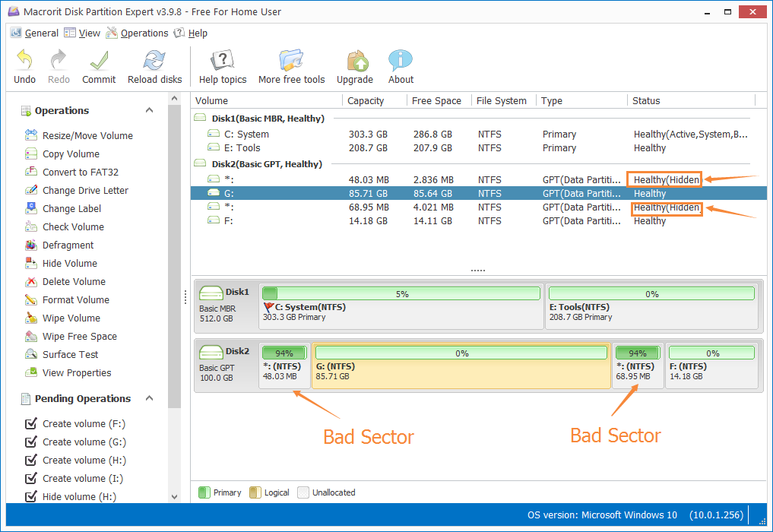Image resolution: width=773 pixels, height=532 pixels.
Task: Select the G: volume row in list
Action: 479,193
